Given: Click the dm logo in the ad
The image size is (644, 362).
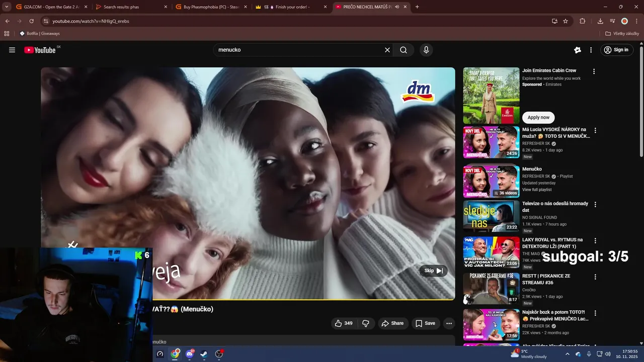Looking at the screenshot, I should pyautogui.click(x=418, y=92).
